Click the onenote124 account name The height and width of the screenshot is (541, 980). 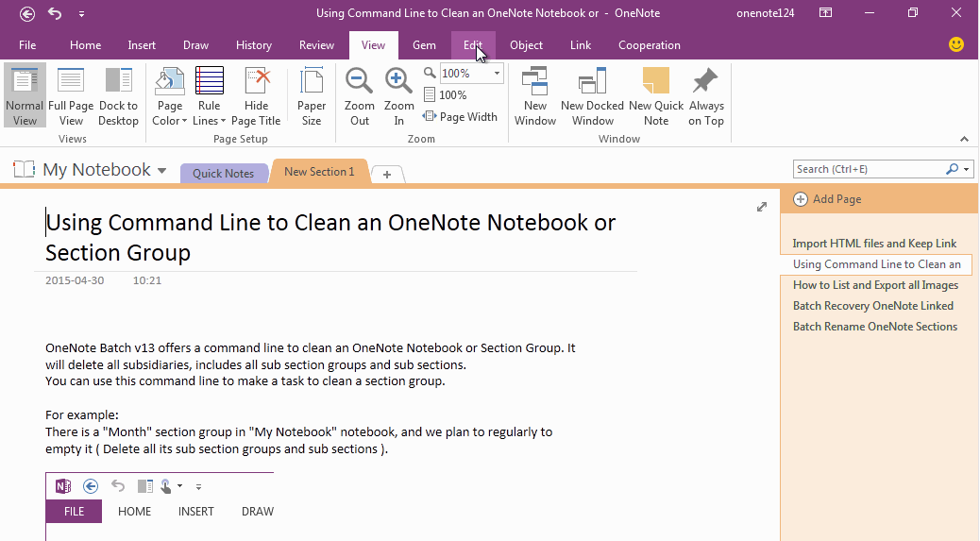[765, 13]
